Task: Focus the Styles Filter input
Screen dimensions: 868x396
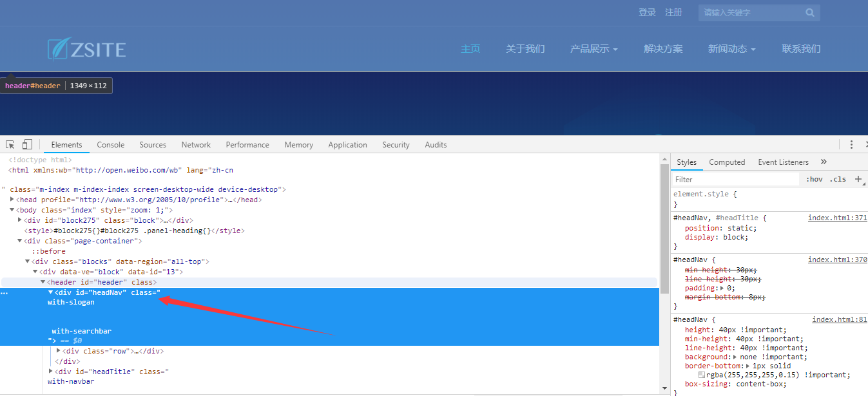Action: click(735, 180)
